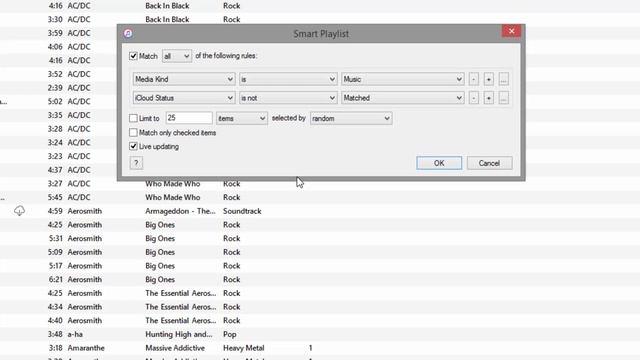Image resolution: width=640 pixels, height=360 pixels.
Task: Click the Cancel button
Action: coord(489,163)
